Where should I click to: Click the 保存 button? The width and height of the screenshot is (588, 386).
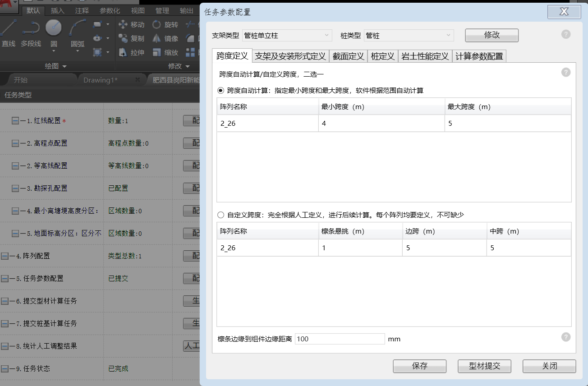point(419,366)
